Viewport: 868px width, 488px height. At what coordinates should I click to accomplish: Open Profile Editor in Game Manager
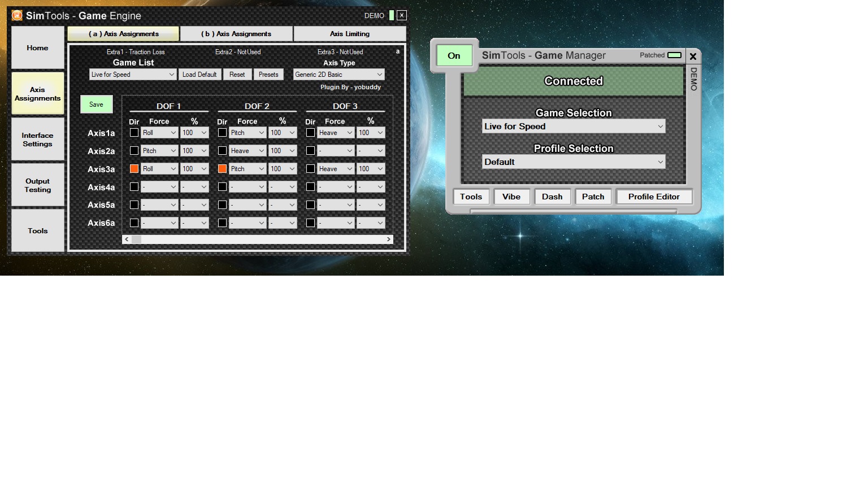pyautogui.click(x=654, y=197)
